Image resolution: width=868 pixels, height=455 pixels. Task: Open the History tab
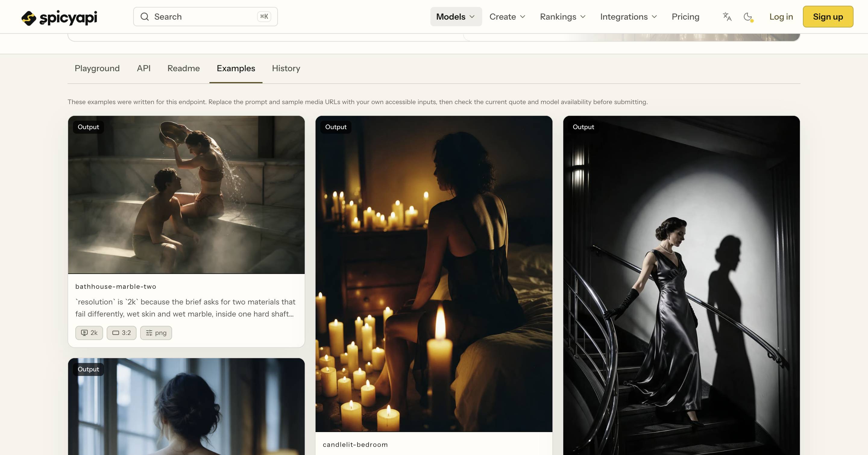(286, 68)
